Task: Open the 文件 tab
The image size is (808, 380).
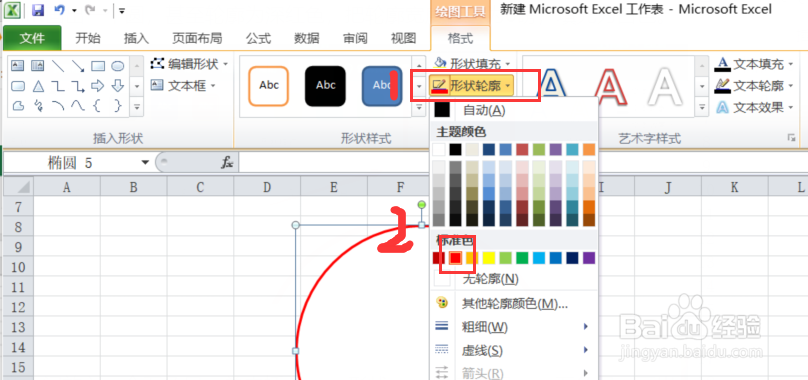Action: click(32, 38)
